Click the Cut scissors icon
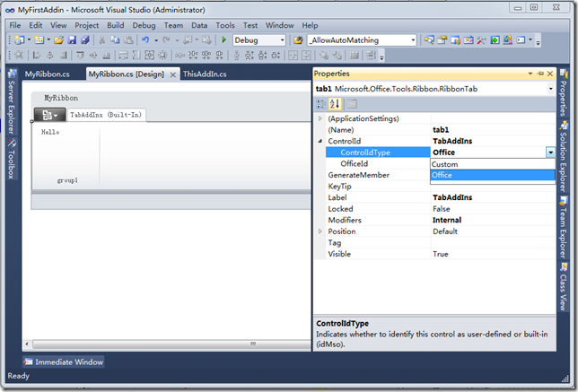This screenshot has height=392, width=578. click(102, 40)
